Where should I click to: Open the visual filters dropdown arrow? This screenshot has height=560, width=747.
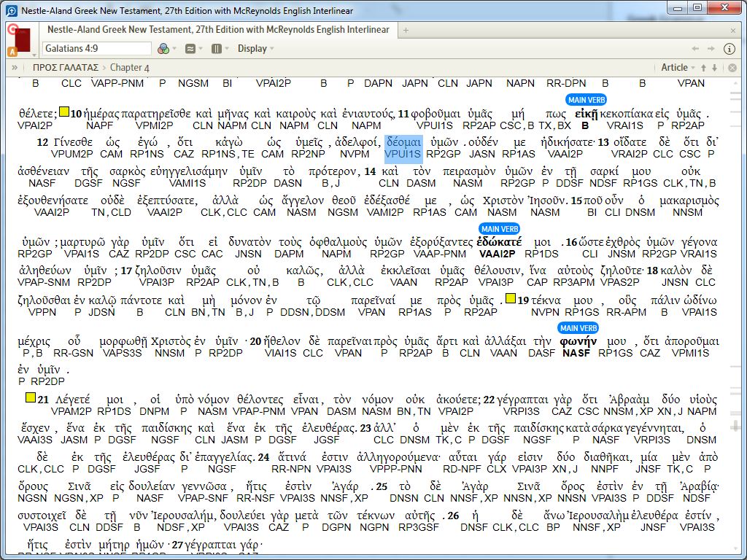[x=175, y=49]
